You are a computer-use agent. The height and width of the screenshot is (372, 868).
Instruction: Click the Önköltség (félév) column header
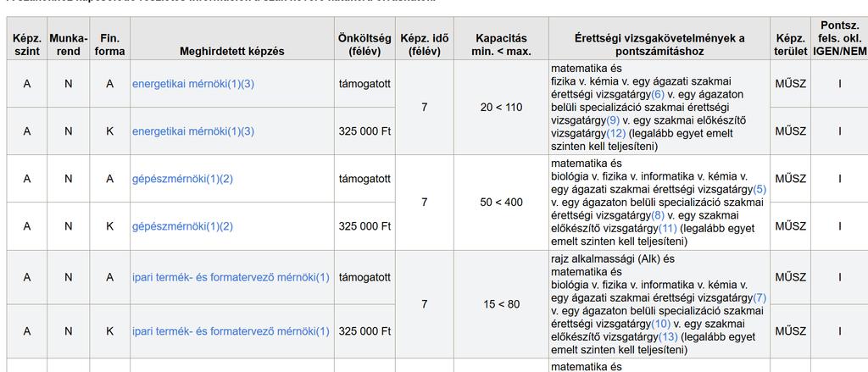[364, 45]
